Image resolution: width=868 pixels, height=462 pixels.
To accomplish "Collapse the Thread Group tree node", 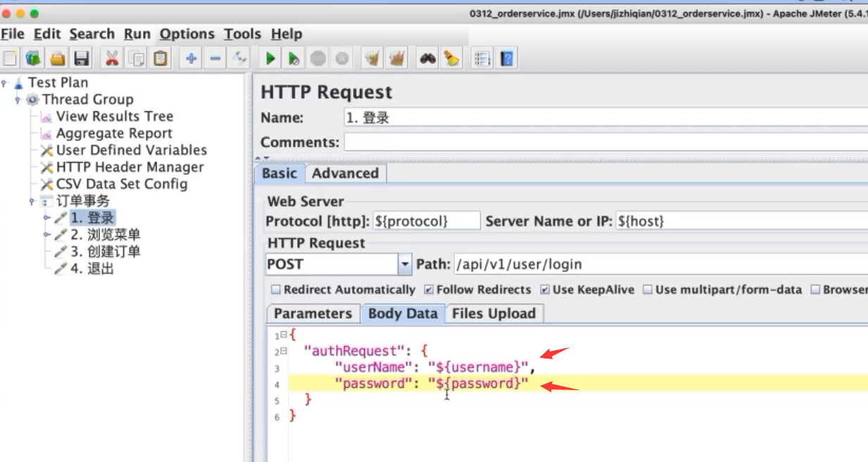I will click(18, 99).
